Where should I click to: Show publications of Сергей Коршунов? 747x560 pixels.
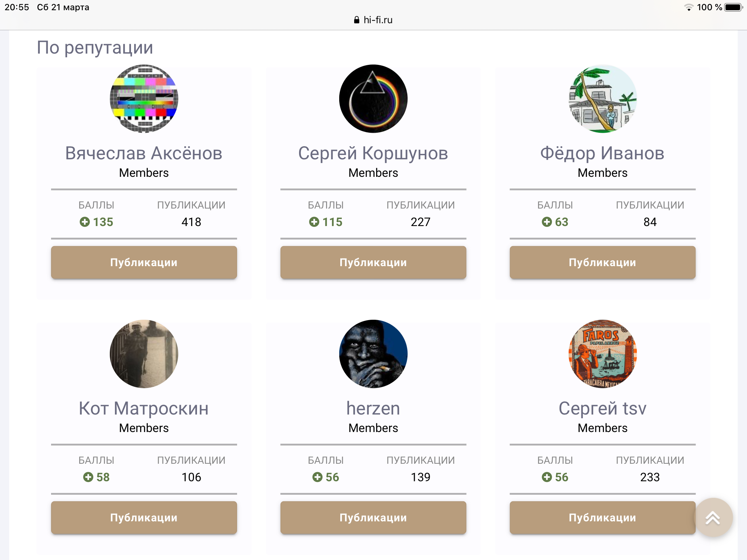373,262
